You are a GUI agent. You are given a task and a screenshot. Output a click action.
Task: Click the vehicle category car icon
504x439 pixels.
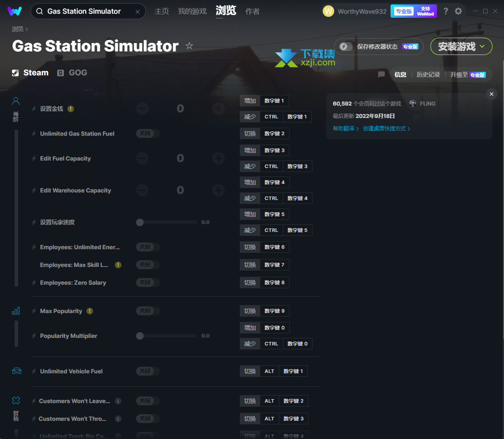[17, 371]
